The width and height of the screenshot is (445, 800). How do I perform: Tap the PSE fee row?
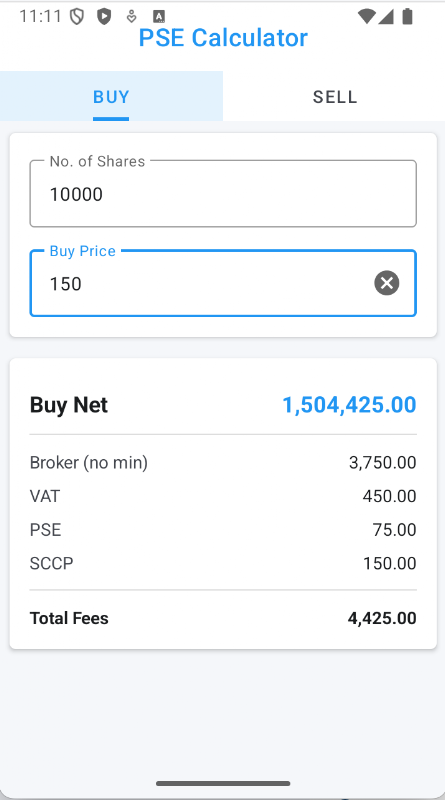click(223, 530)
